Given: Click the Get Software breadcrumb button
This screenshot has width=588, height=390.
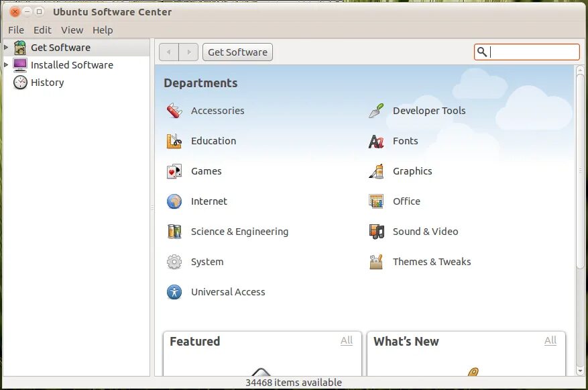Looking at the screenshot, I should coord(238,52).
